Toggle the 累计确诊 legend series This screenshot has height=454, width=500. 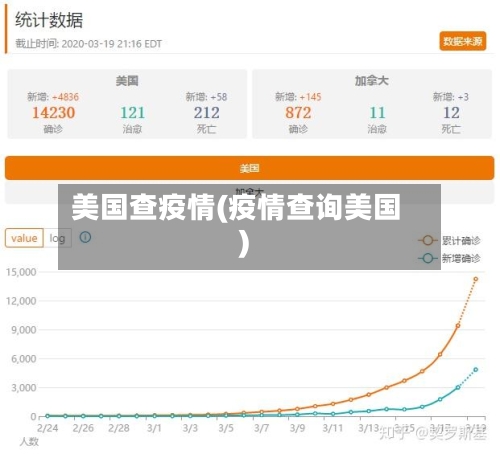(x=449, y=240)
